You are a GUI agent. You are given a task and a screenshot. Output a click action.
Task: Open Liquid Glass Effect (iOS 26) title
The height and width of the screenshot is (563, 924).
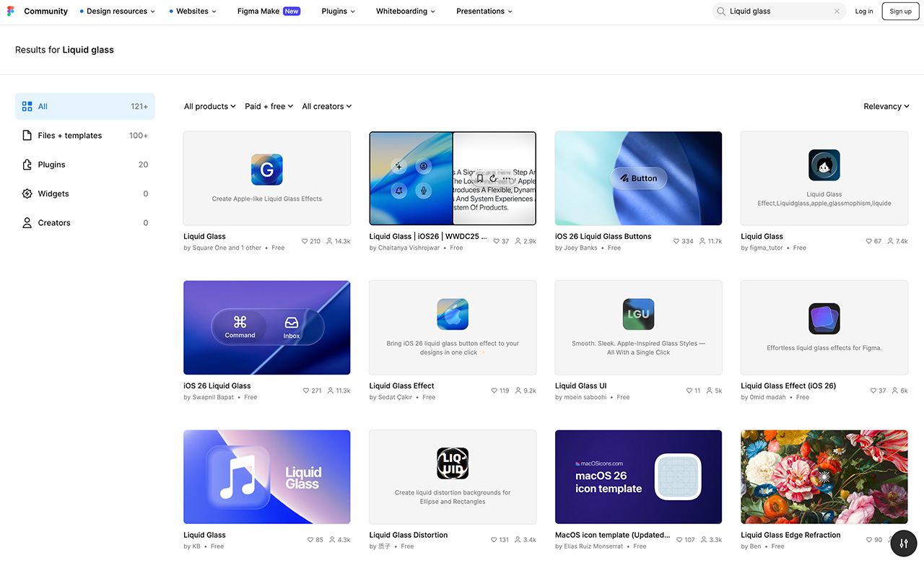point(788,385)
